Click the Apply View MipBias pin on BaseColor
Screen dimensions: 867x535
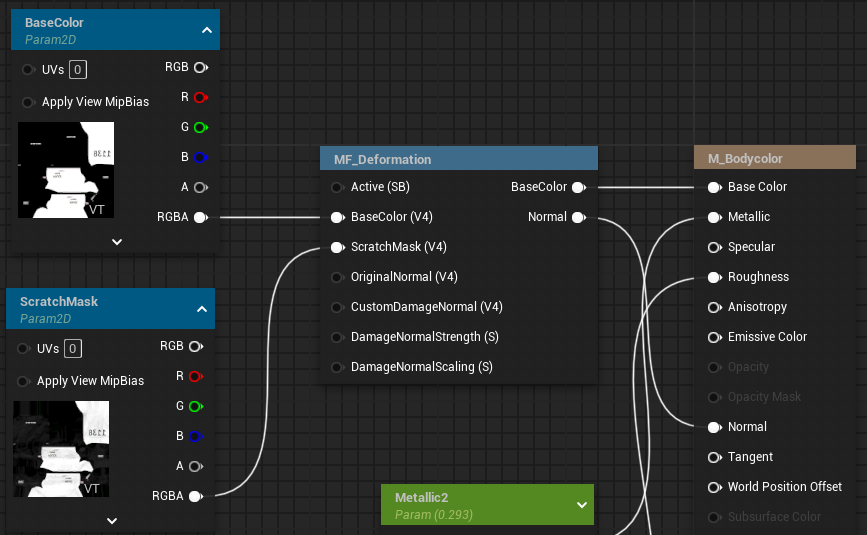27,102
